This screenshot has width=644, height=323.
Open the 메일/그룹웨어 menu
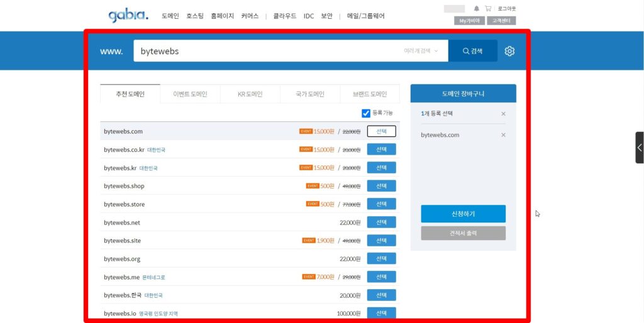point(365,16)
